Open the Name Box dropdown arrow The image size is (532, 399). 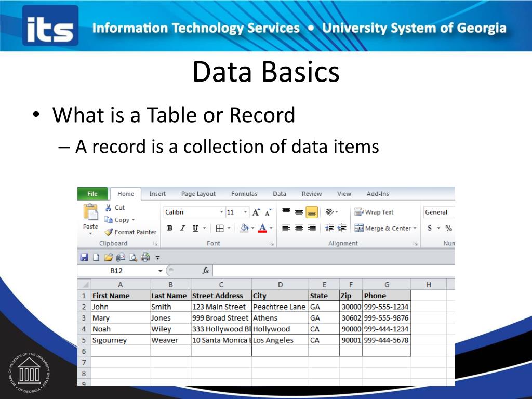point(160,271)
